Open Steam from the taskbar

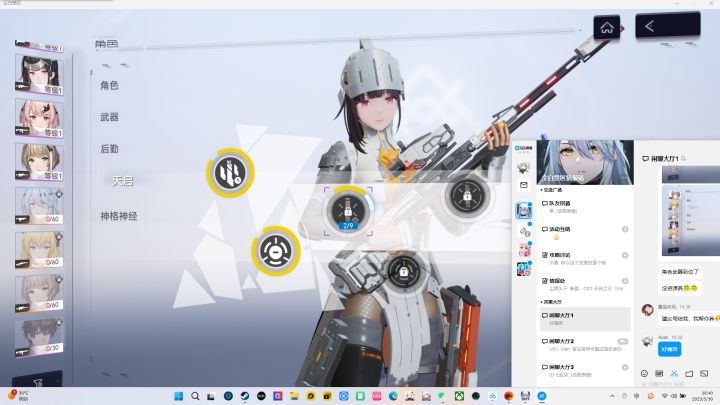point(245,396)
